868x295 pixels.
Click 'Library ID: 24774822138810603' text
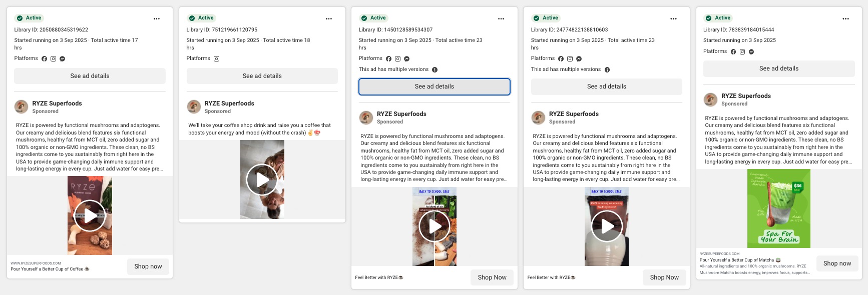[569, 30]
